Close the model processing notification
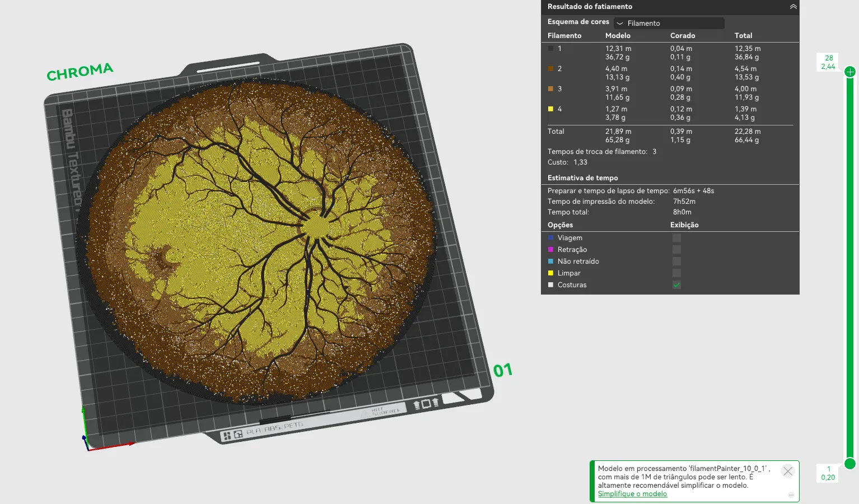Screen dimensions: 859x504 788,471
